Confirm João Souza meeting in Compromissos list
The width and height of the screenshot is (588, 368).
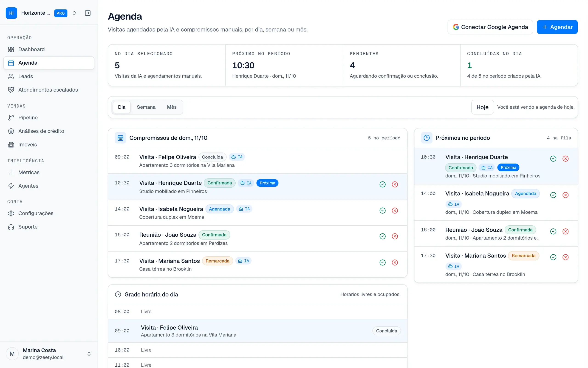382,236
